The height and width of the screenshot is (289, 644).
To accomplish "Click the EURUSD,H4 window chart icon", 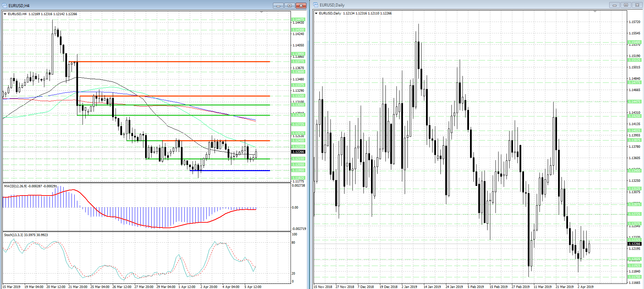I will pos(4,5).
